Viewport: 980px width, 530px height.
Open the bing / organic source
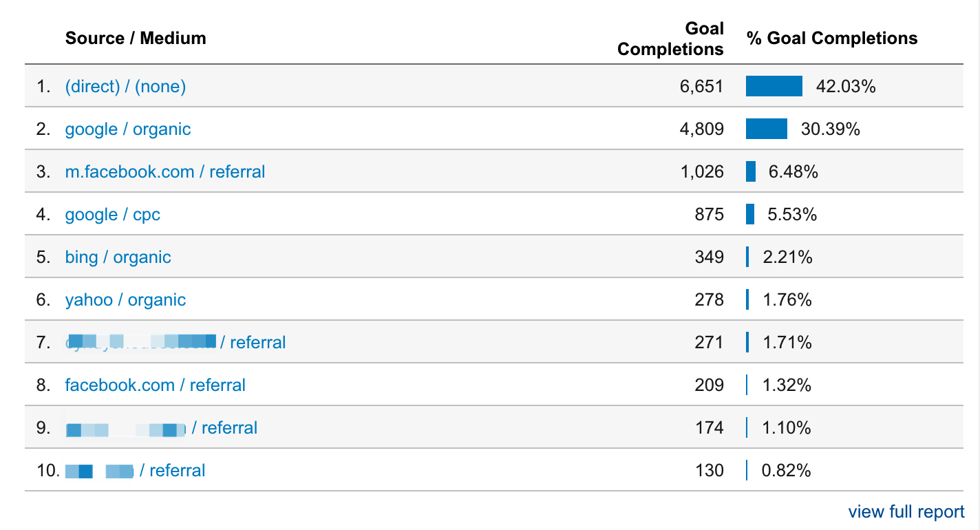click(x=118, y=257)
